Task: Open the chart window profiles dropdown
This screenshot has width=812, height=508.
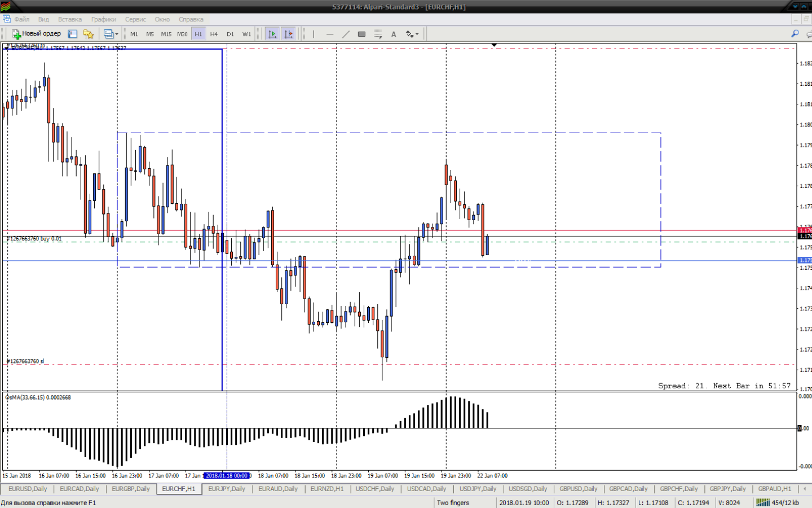Action: click(x=111, y=34)
